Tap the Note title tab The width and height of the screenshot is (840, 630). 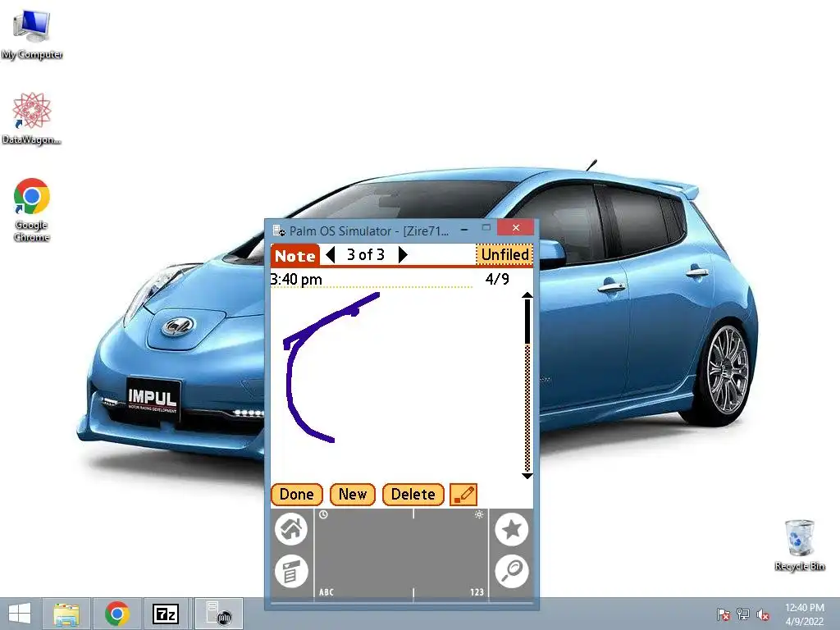click(295, 256)
